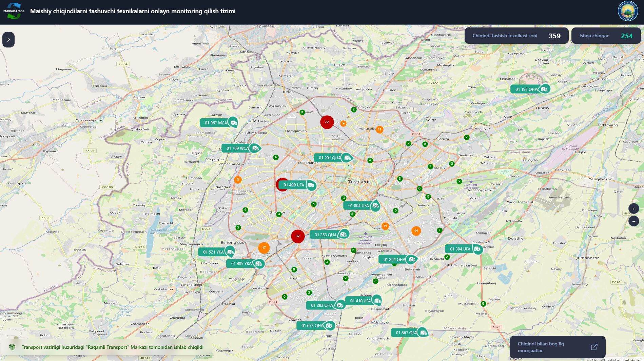Click Chiqindi tashish texnikasi soni counter
This screenshot has height=361, width=644.
(516, 36)
